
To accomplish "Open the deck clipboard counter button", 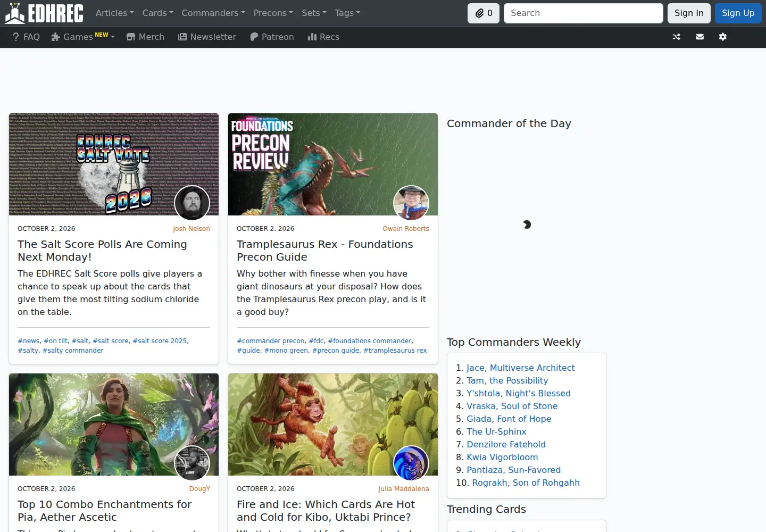I will (484, 13).
